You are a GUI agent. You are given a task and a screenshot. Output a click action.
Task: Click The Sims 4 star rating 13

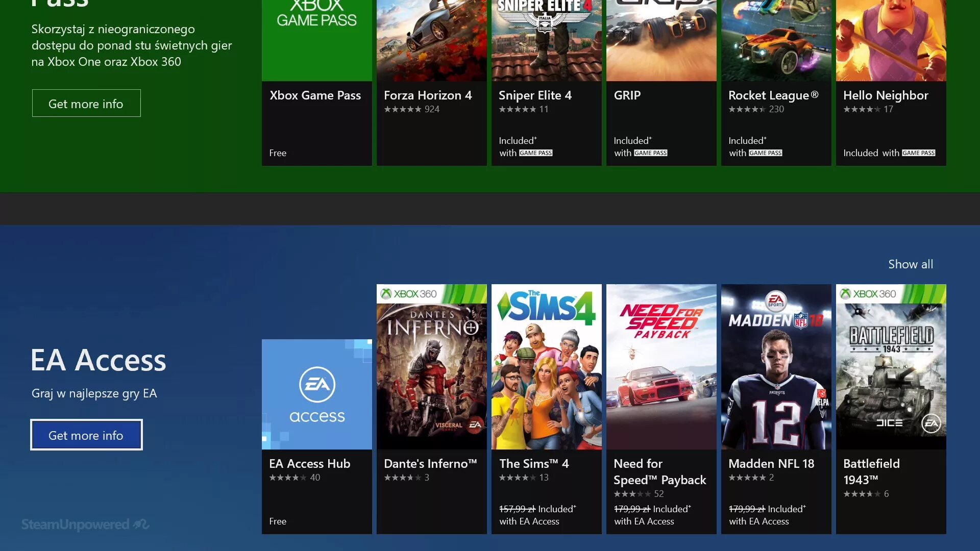click(524, 478)
